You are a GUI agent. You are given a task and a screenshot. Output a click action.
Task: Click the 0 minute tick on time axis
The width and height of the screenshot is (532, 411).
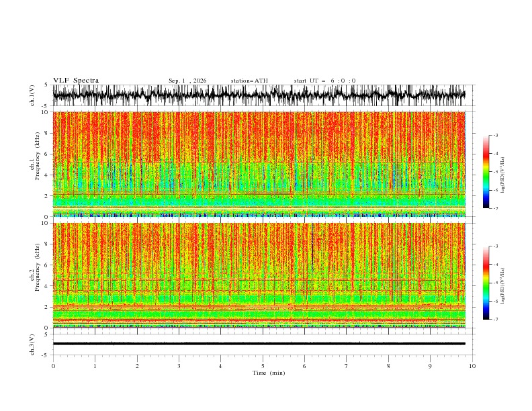coord(53,366)
